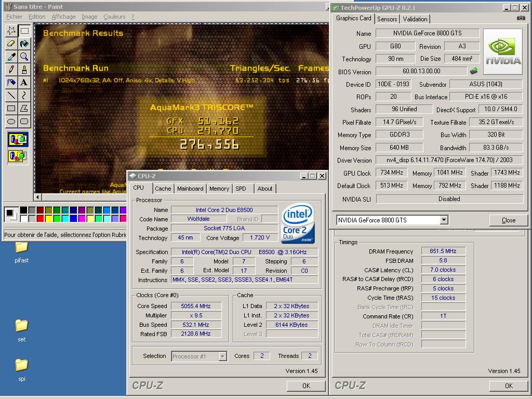
Task: Pick the Polygon shape tool
Action: point(24,108)
